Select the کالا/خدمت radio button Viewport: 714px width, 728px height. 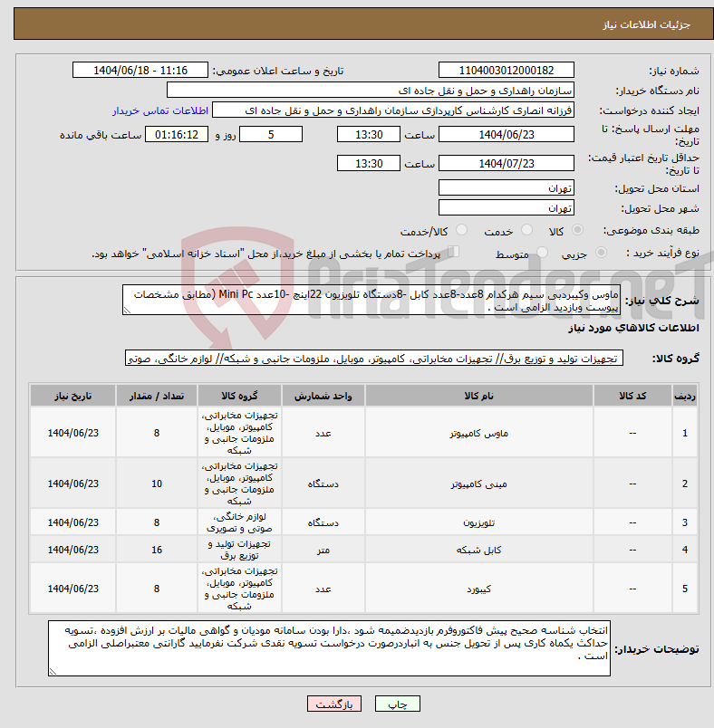pyautogui.click(x=461, y=230)
